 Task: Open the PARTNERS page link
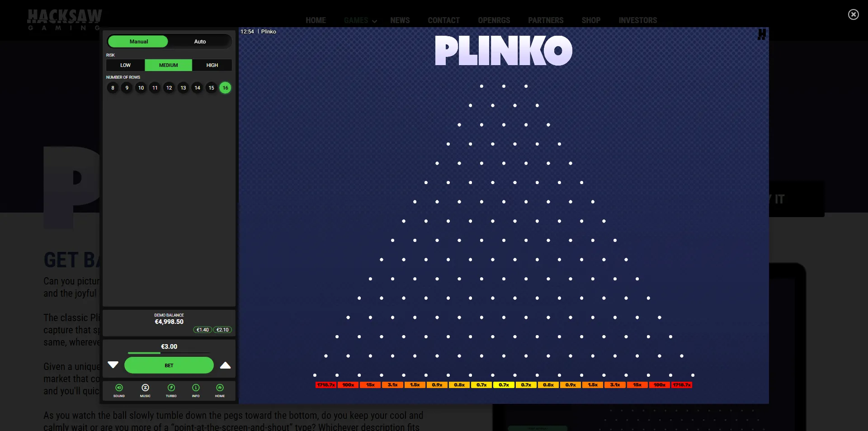(546, 20)
